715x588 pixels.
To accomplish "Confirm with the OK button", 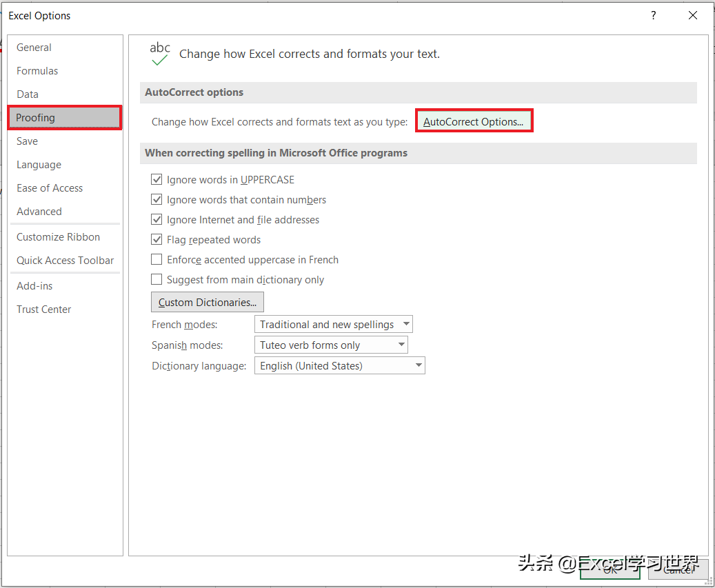I will (x=610, y=570).
